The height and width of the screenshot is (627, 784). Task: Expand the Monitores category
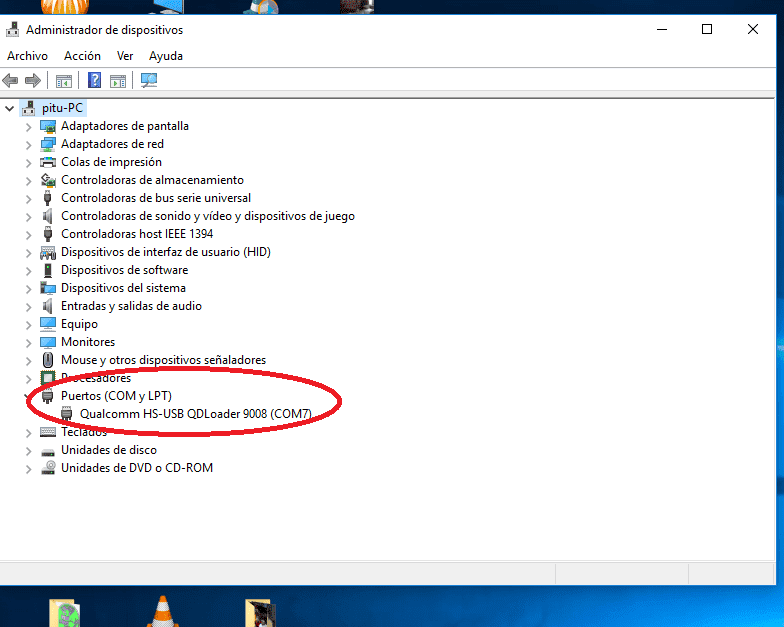pyautogui.click(x=28, y=343)
